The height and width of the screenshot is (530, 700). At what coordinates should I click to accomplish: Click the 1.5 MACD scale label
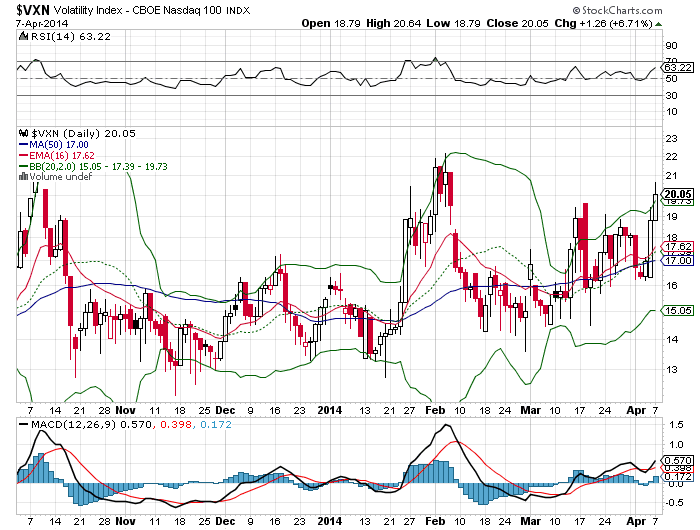pyautogui.click(x=674, y=425)
